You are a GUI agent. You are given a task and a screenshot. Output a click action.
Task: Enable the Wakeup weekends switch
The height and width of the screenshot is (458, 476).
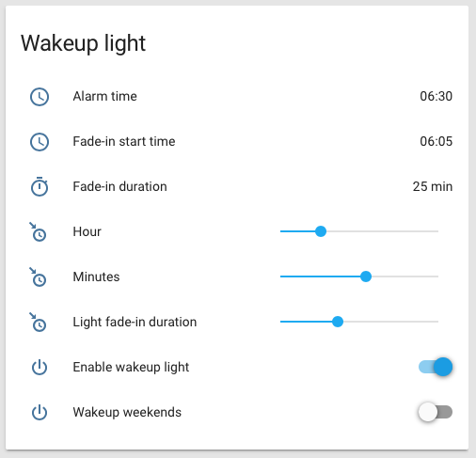(436, 412)
